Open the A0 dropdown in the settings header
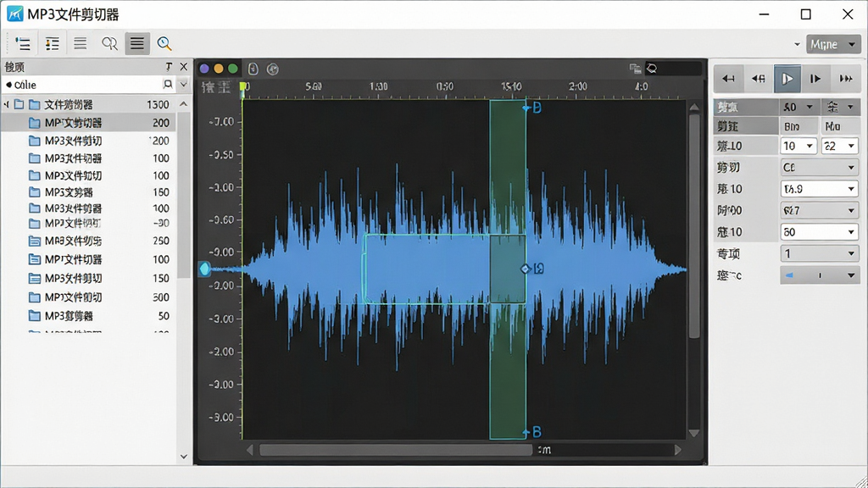 pos(798,107)
